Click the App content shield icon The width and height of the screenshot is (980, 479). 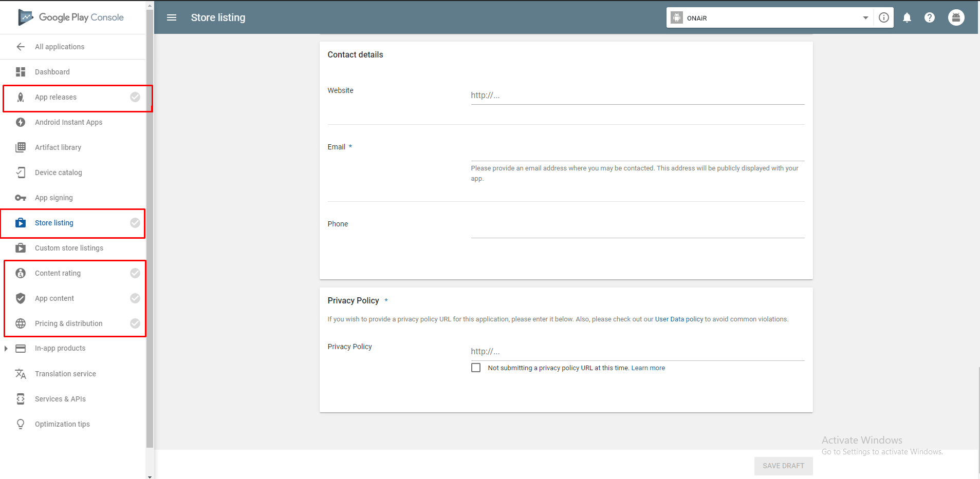pos(21,298)
